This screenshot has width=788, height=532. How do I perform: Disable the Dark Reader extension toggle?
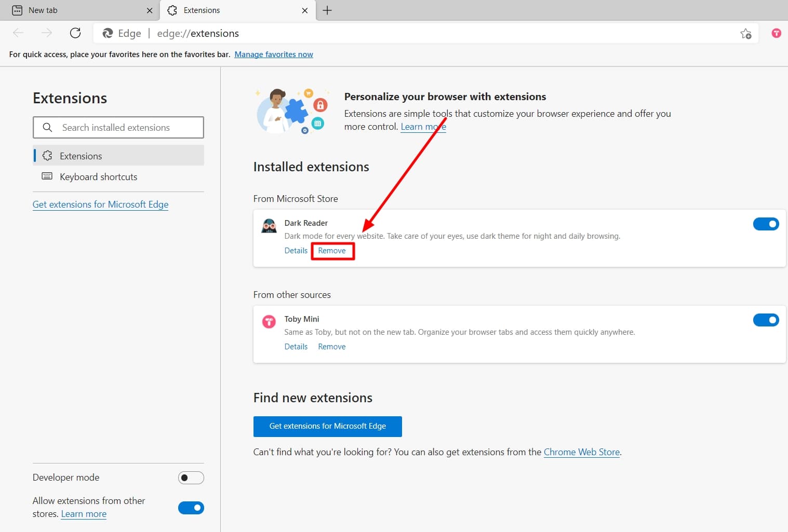tap(766, 224)
